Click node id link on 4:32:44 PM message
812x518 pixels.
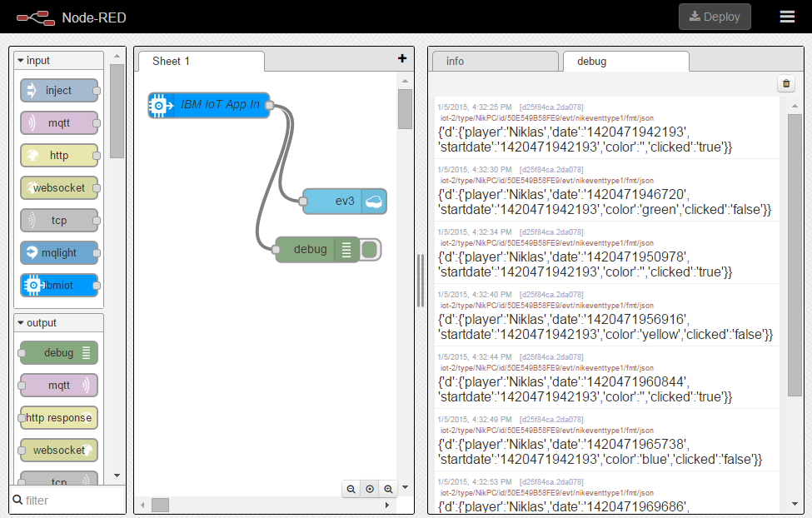[551, 357]
